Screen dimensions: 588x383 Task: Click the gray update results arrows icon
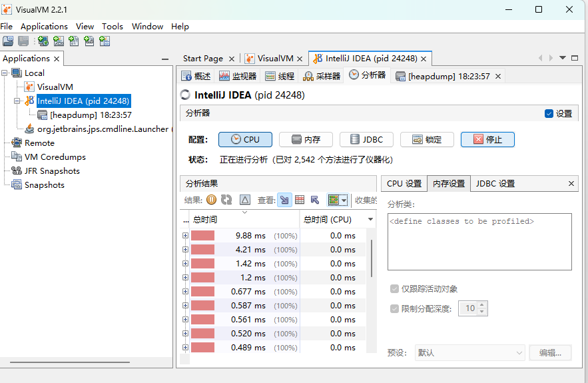click(x=226, y=200)
